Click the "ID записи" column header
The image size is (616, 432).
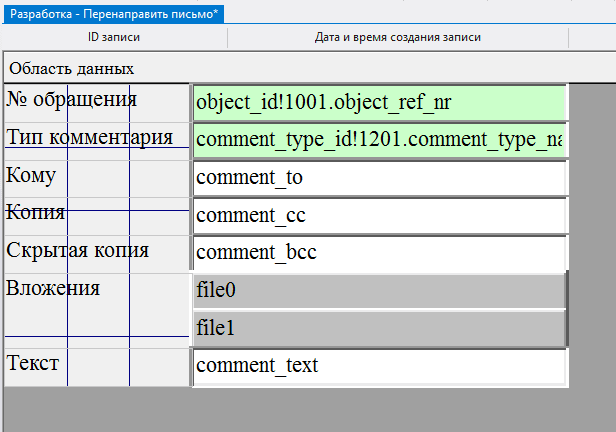coord(115,38)
